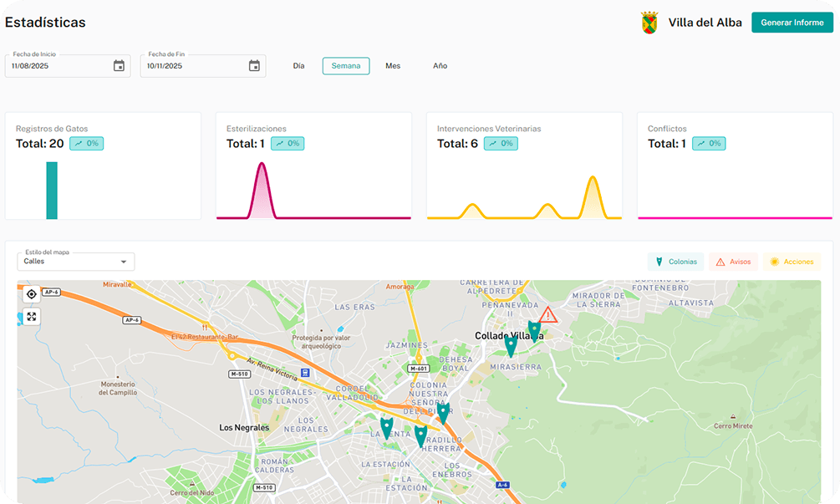
Task: Click the map fullscreen expand icon
Action: tap(31, 316)
